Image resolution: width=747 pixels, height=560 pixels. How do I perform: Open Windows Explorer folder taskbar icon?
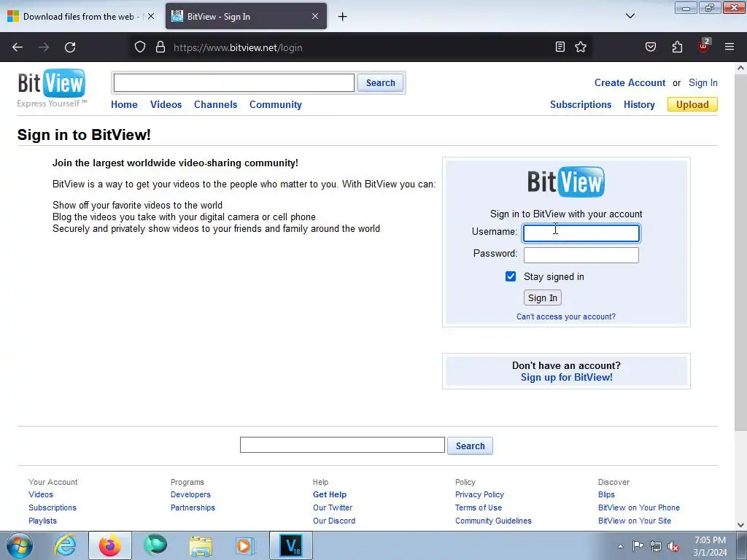pos(201,545)
